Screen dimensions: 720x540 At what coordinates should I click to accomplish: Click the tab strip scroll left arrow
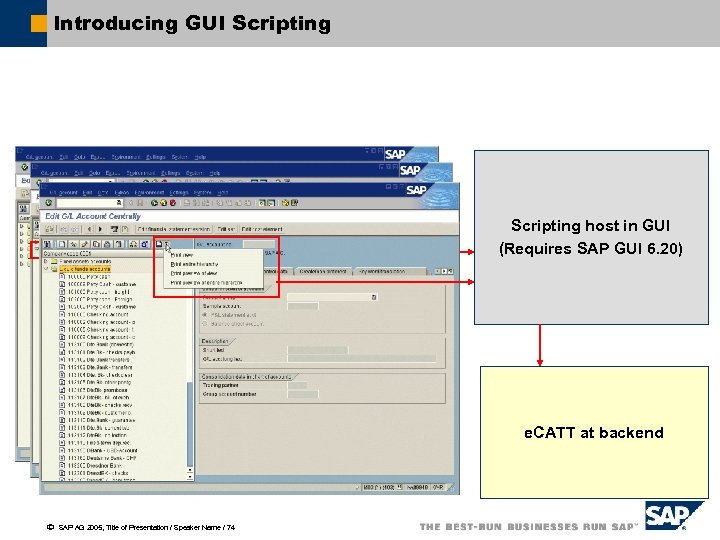[x=437, y=271]
